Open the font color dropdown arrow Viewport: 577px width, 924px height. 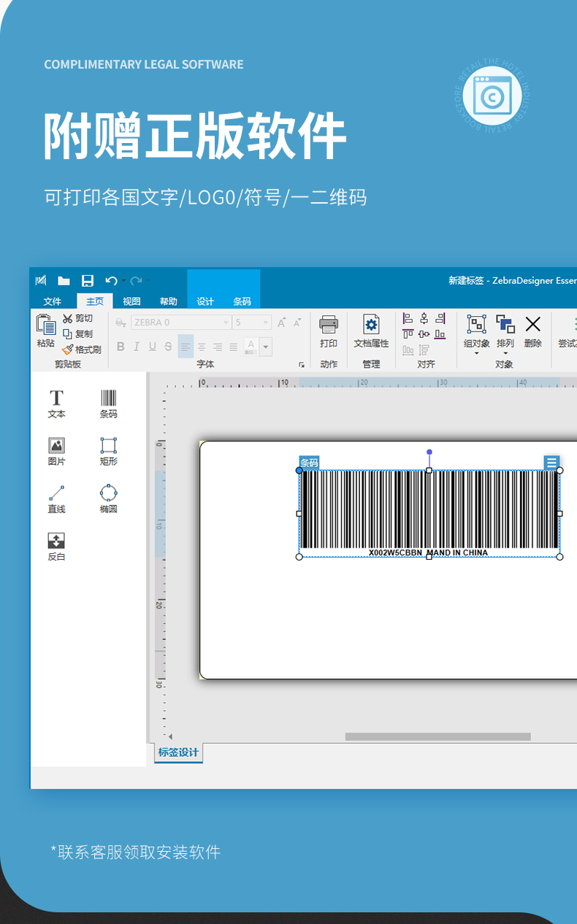[x=266, y=347]
